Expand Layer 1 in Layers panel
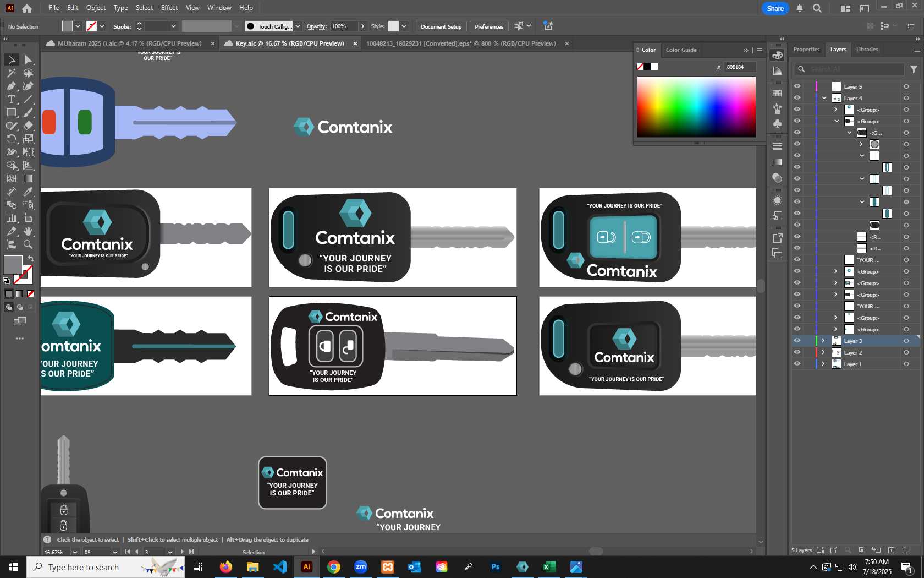Viewport: 924px width, 578px height. coord(823,364)
